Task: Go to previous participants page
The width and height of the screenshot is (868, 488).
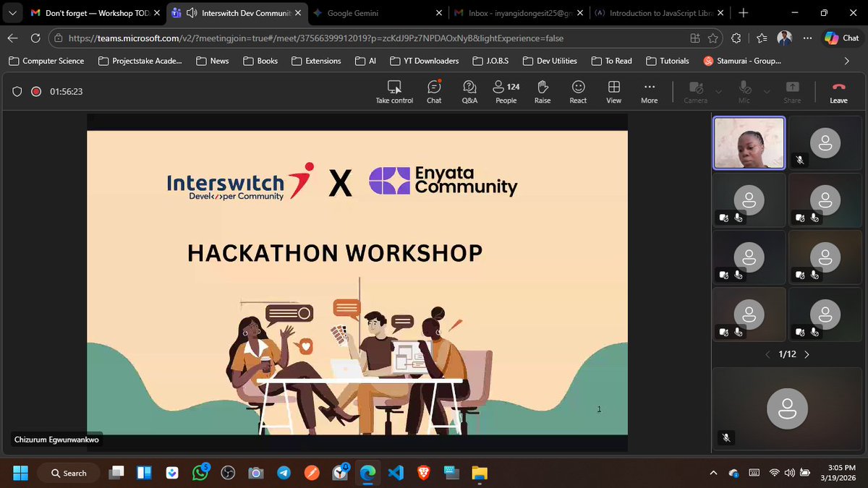Action: click(x=768, y=354)
